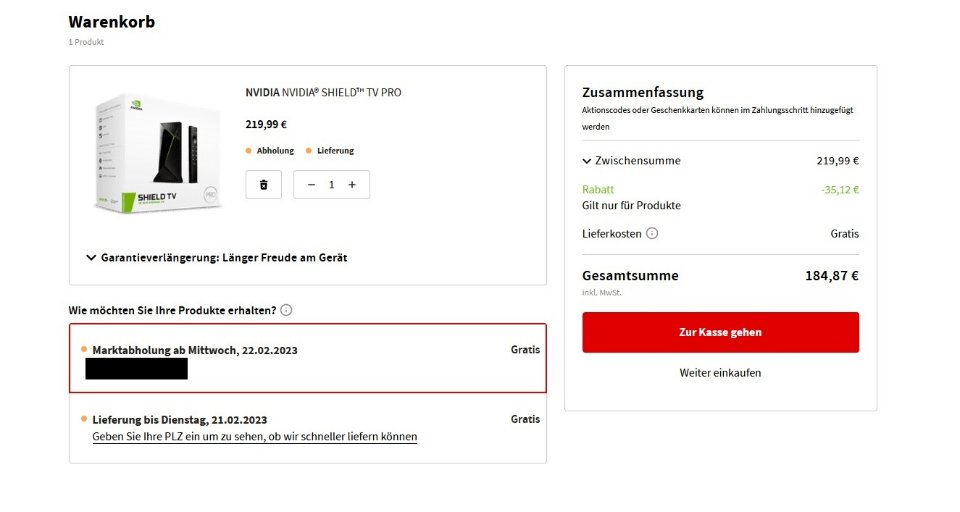Viewport: 960px width, 512px height.
Task: Click the Gesamtsumme total amount
Action: (831, 276)
